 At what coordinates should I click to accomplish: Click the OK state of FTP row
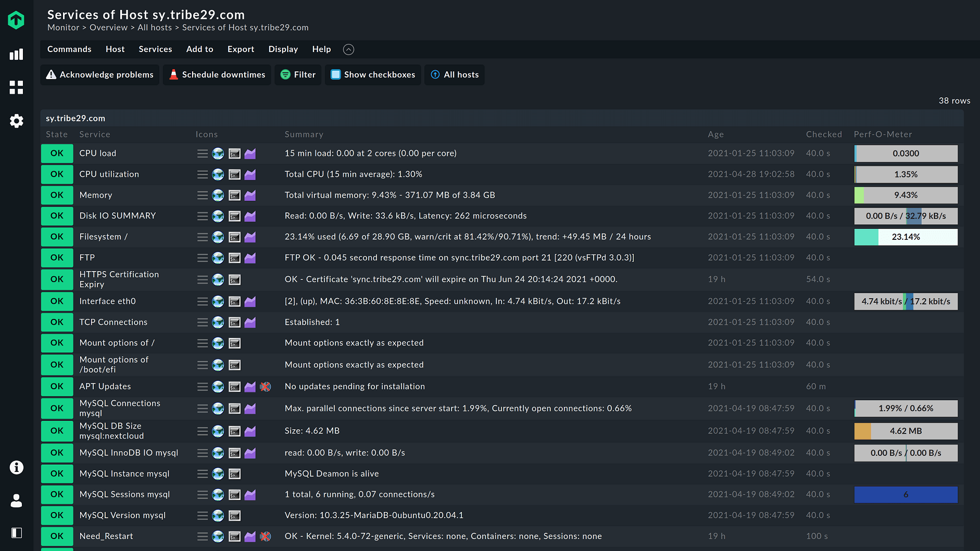click(x=57, y=258)
